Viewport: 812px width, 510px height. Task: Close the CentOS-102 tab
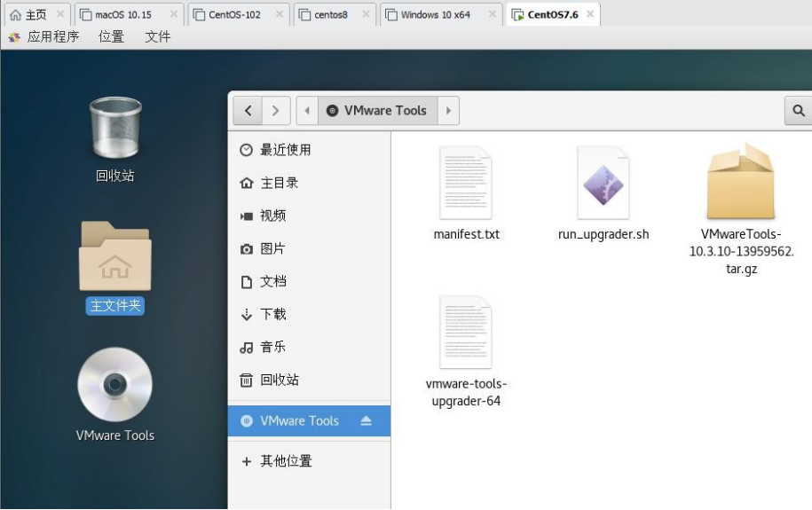tap(280, 14)
